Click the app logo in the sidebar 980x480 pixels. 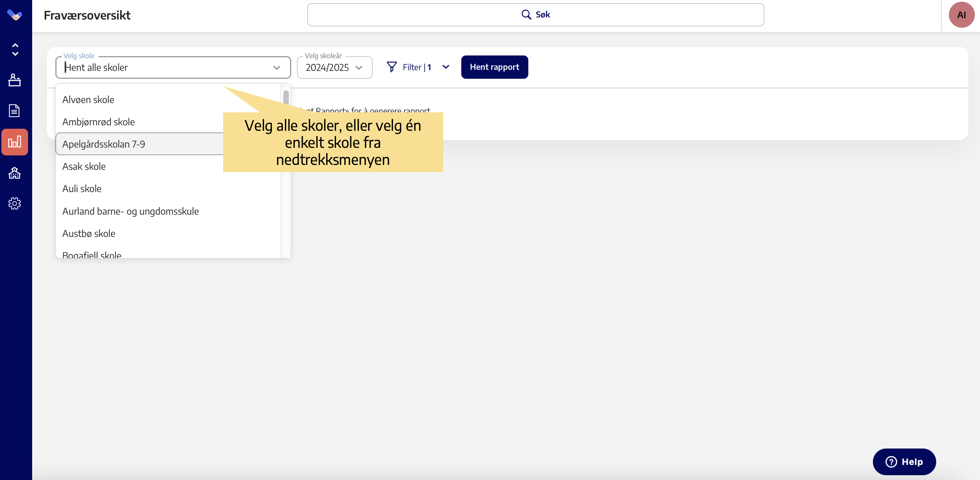14,15
